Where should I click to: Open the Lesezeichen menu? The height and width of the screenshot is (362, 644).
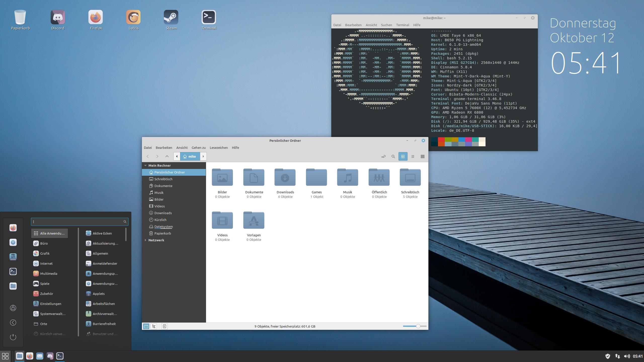(218, 148)
